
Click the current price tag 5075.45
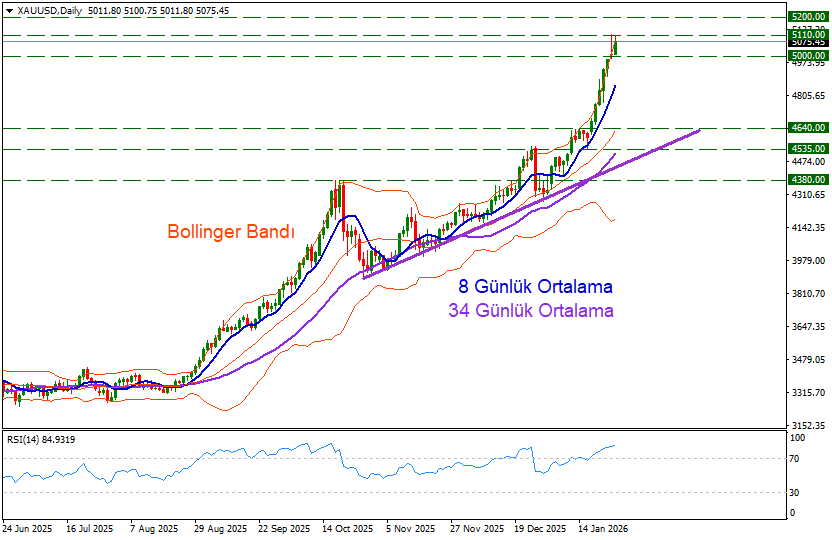(807, 43)
